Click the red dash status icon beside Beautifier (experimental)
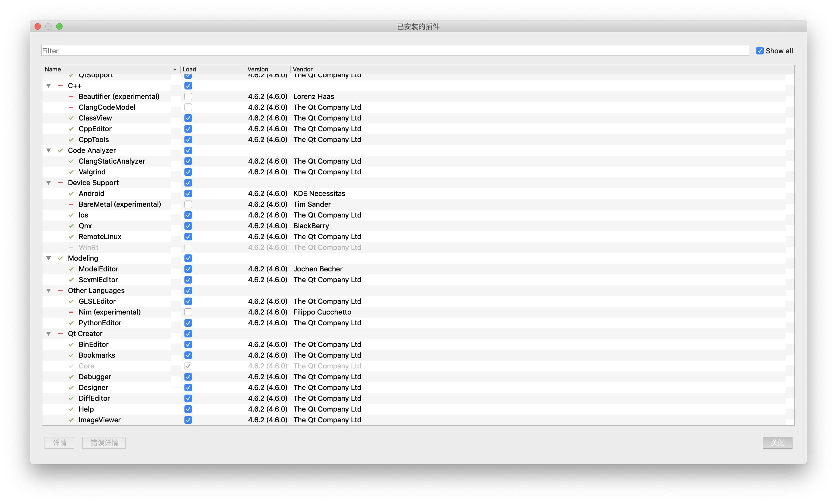Viewport: 837px width, 504px height. pyautogui.click(x=71, y=96)
